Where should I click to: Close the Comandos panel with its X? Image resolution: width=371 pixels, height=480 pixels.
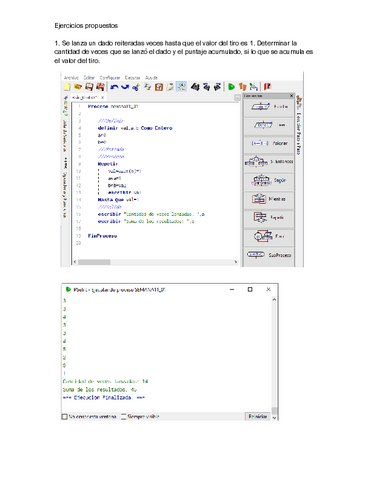coord(292,96)
